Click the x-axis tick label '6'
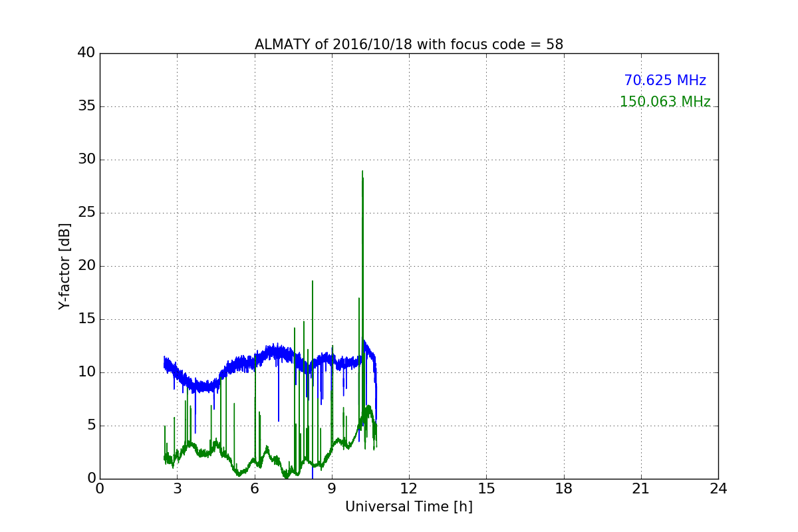This screenshot has width=798, height=532. pyautogui.click(x=255, y=489)
